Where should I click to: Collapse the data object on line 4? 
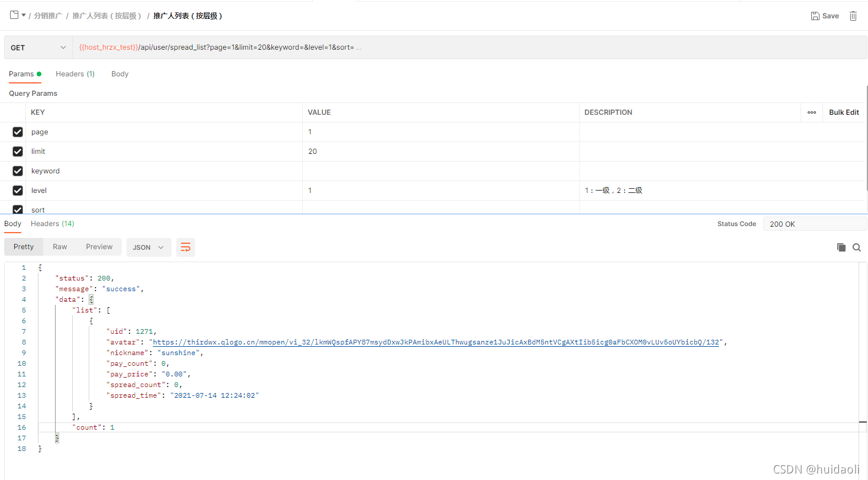click(x=91, y=299)
